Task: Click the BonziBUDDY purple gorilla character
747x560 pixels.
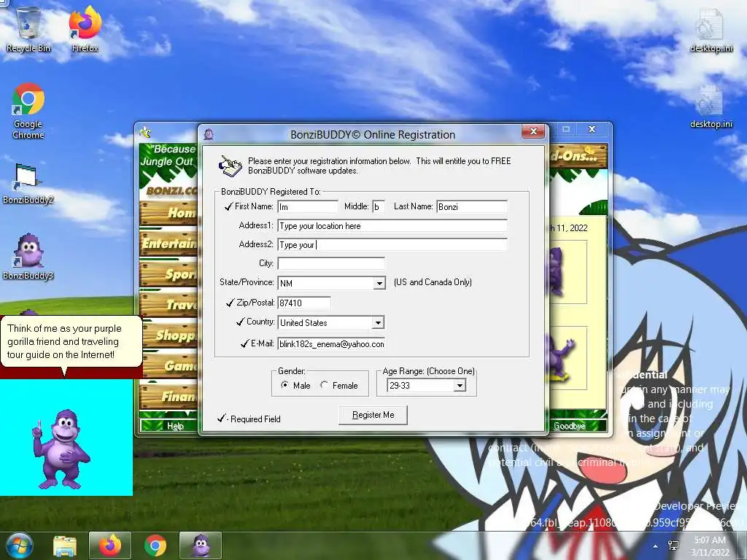Action: pos(61,448)
